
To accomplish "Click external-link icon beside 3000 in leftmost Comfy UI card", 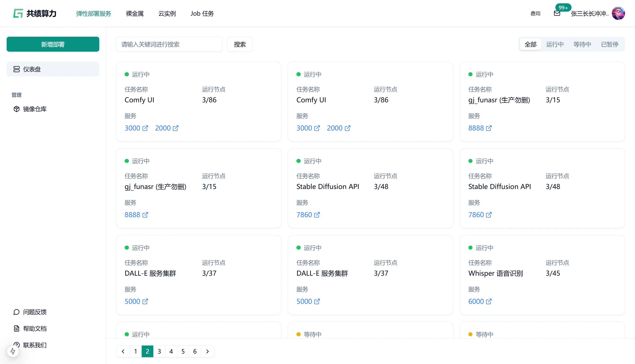I will tap(145, 128).
